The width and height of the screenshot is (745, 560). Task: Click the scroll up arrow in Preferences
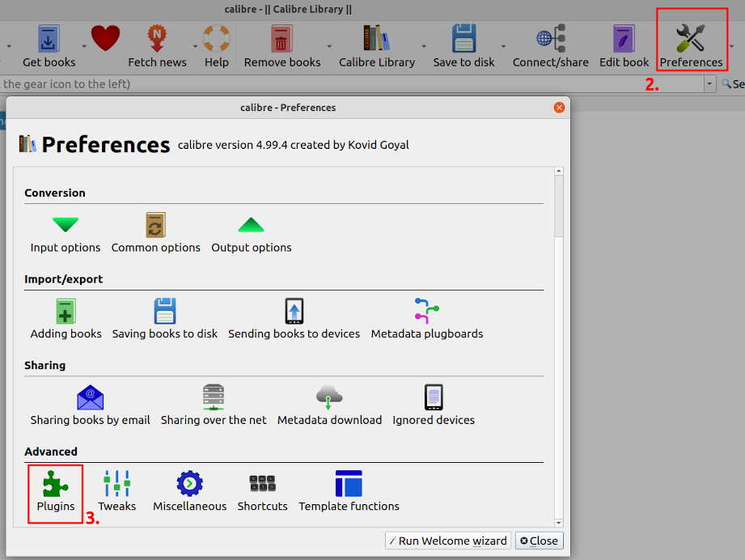pyautogui.click(x=559, y=171)
